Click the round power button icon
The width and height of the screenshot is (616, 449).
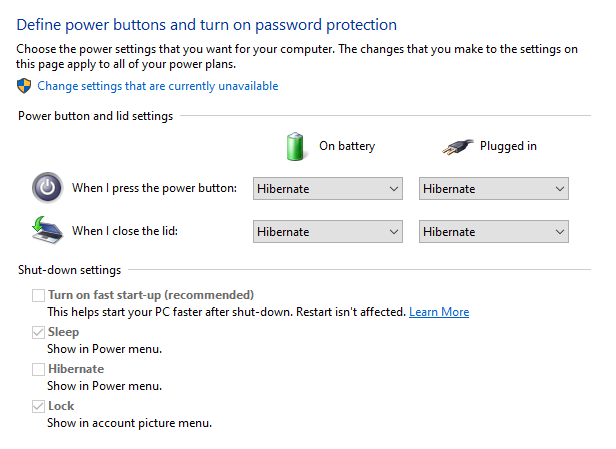pos(47,188)
